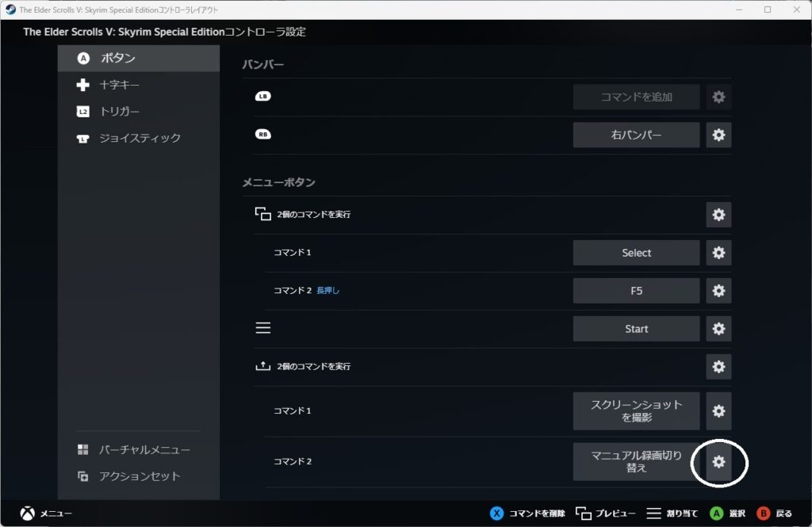Viewport: 812px width, 527px height.
Task: Click the RB bumper icon
Action: [263, 135]
